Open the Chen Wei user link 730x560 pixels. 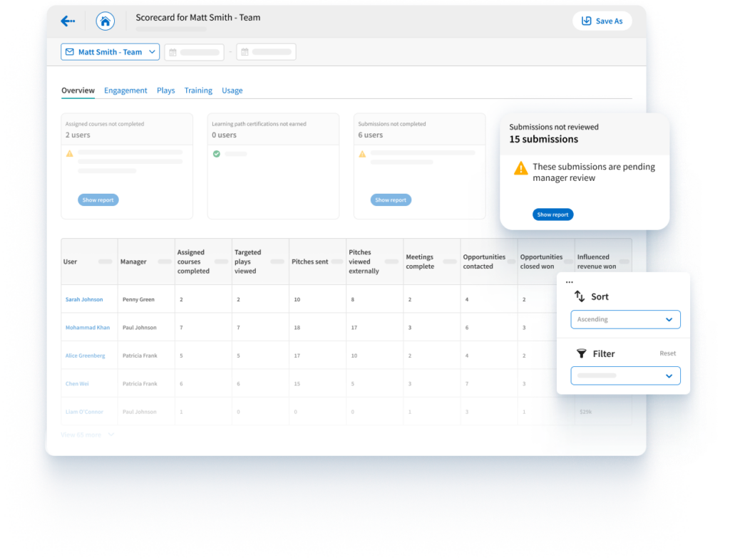pos(77,384)
